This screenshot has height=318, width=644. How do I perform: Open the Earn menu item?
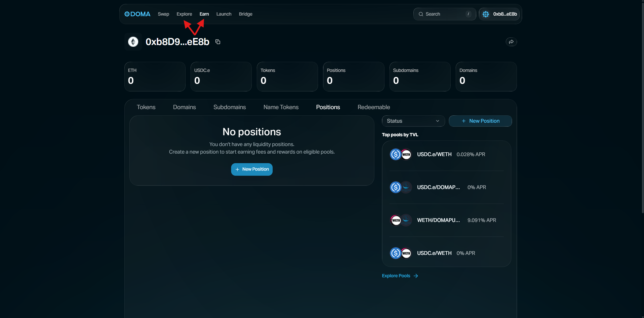tap(204, 14)
